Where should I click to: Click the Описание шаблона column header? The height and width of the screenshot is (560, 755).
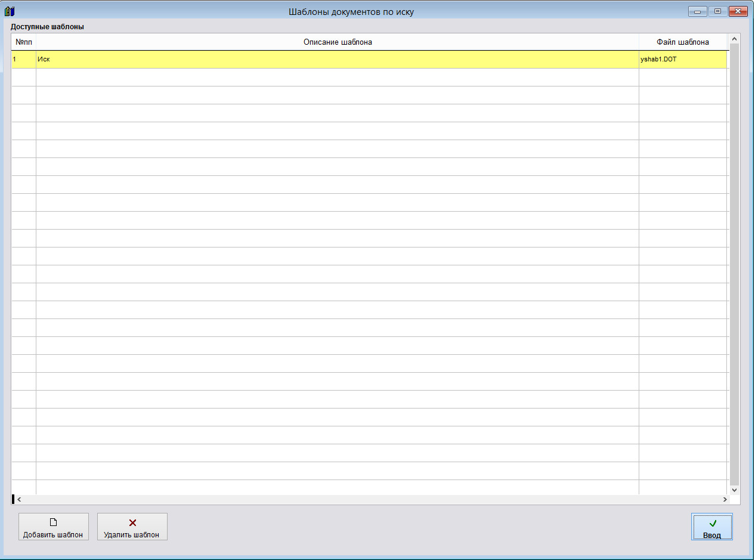(338, 42)
